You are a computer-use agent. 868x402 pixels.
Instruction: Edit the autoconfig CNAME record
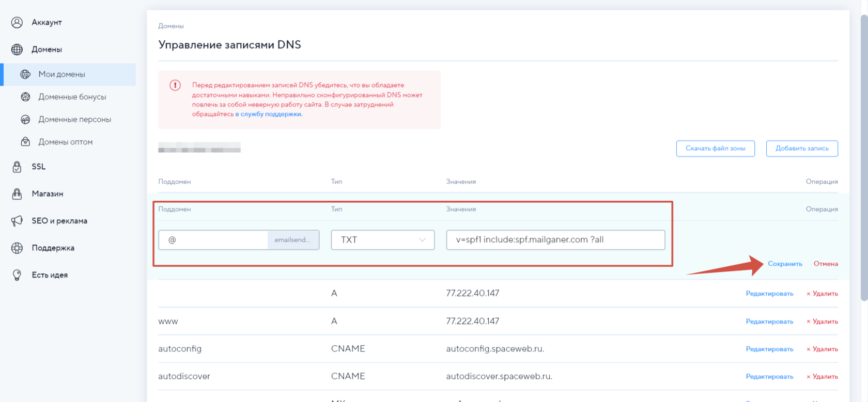tap(769, 349)
